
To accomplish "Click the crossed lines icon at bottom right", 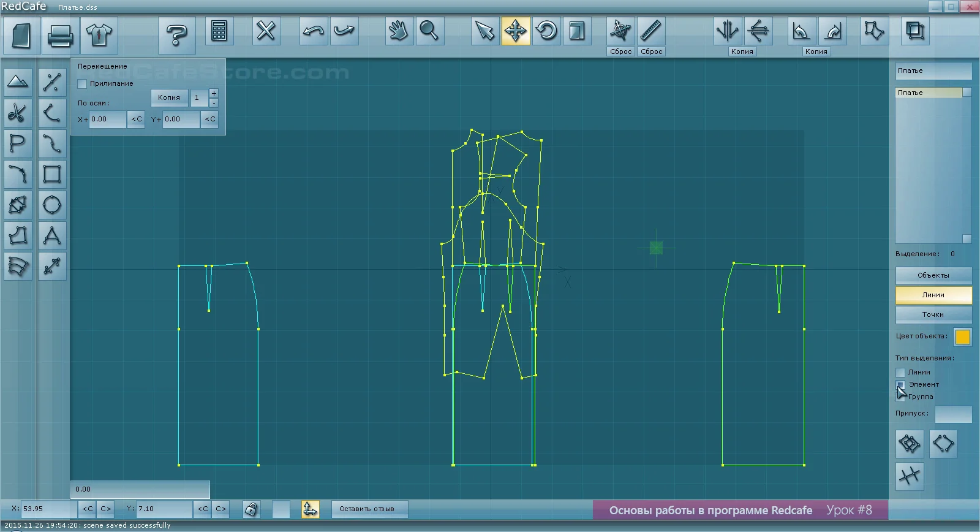I will (x=910, y=476).
